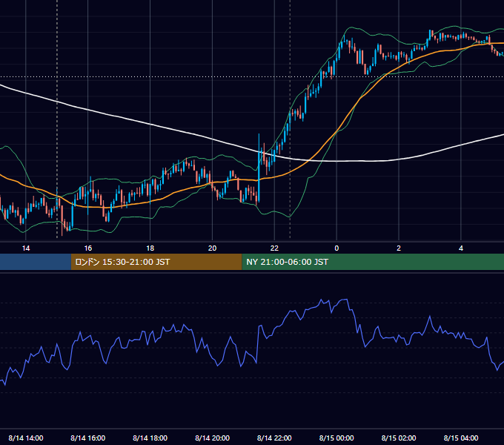Click the 8/15 02:00 time label
This screenshot has height=445, width=504.
399,438
